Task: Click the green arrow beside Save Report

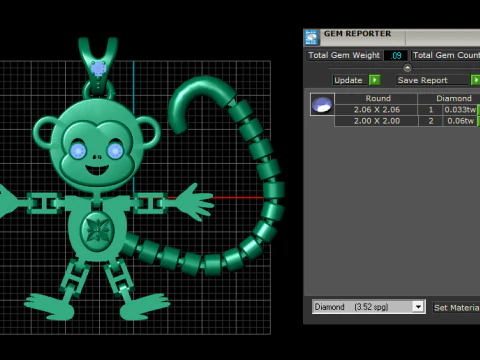Action: coord(476,80)
